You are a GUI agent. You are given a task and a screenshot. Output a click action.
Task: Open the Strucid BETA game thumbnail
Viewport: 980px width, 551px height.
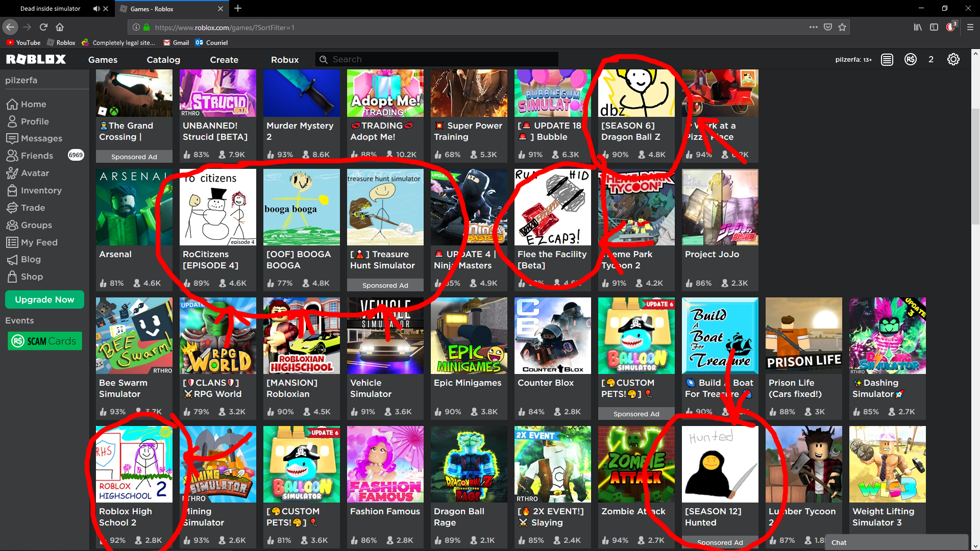pos(218,93)
